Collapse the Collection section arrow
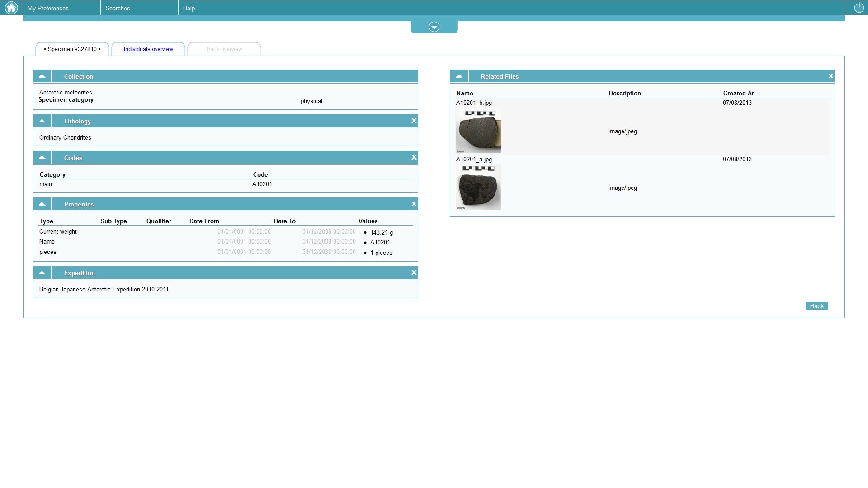868x488 pixels. [x=42, y=76]
